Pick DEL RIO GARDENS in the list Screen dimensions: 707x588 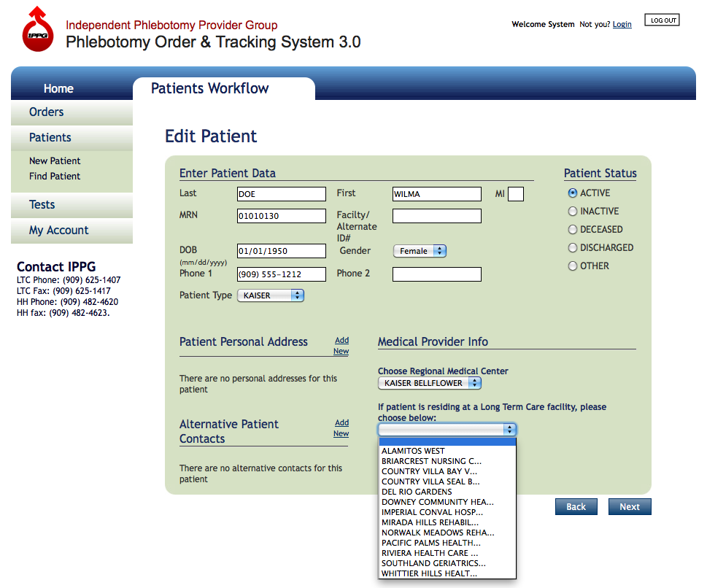tap(417, 492)
